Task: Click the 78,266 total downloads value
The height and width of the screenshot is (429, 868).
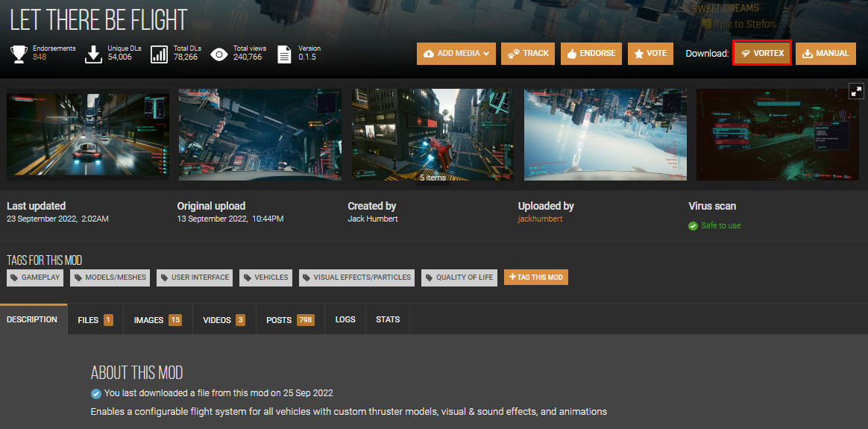Action: (186, 57)
